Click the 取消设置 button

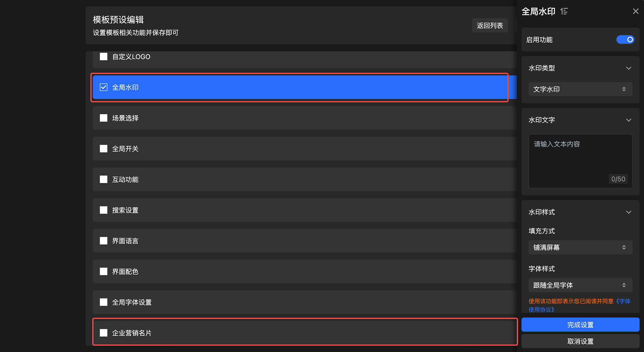580,341
